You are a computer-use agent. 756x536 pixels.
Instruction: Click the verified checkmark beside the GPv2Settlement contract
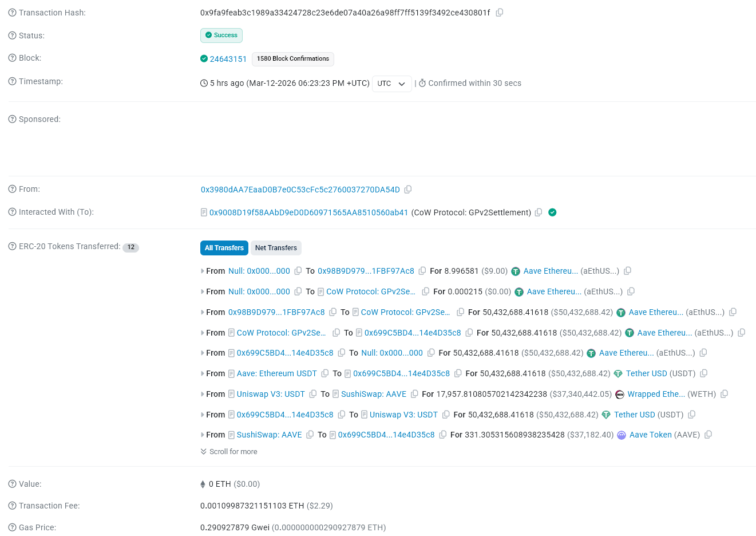[x=552, y=212]
